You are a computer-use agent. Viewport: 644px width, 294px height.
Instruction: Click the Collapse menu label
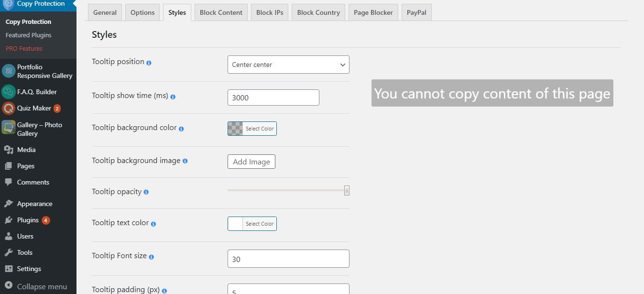pyautogui.click(x=42, y=286)
